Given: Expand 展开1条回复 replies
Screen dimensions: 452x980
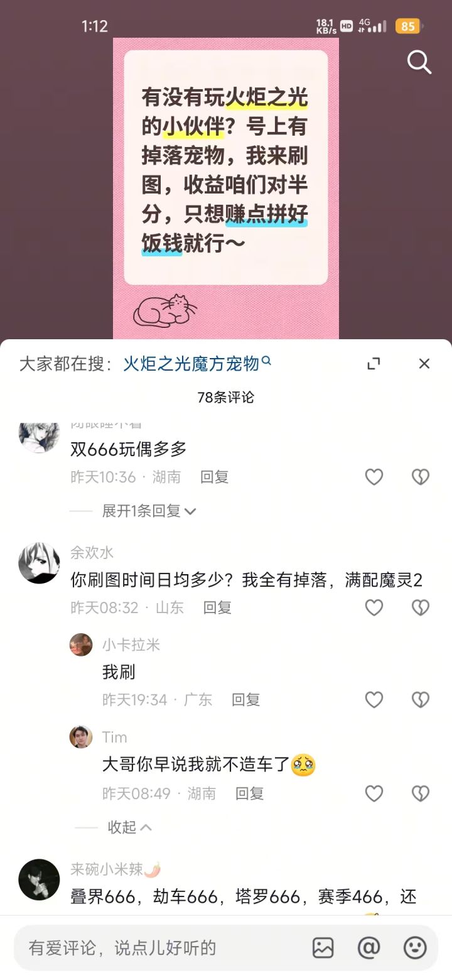Looking at the screenshot, I should 149,511.
